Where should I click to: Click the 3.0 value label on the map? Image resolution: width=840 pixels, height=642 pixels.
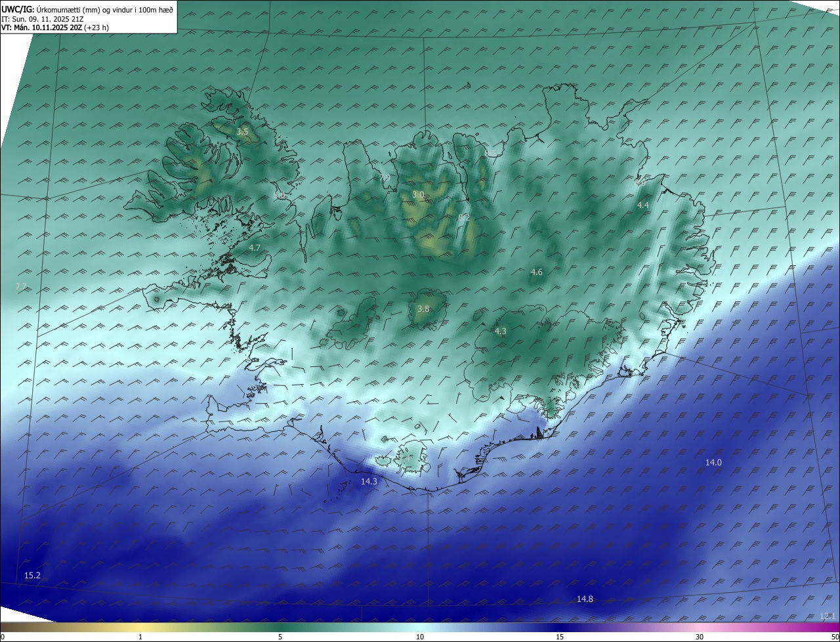pyautogui.click(x=418, y=195)
